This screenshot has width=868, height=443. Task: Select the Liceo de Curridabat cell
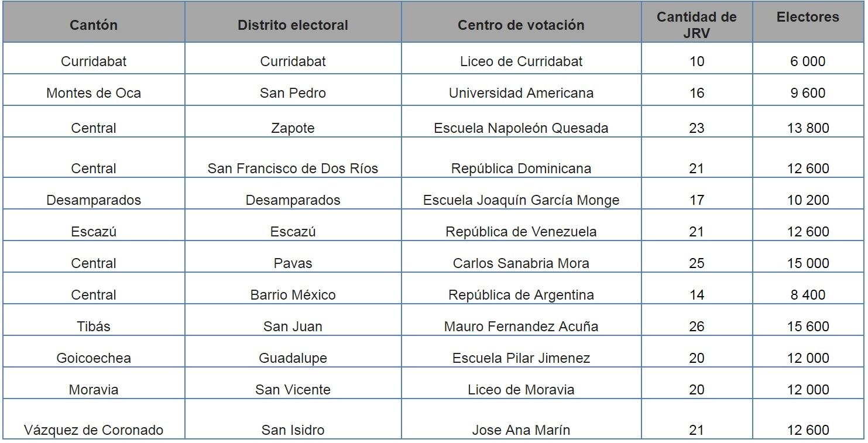pos(521,61)
